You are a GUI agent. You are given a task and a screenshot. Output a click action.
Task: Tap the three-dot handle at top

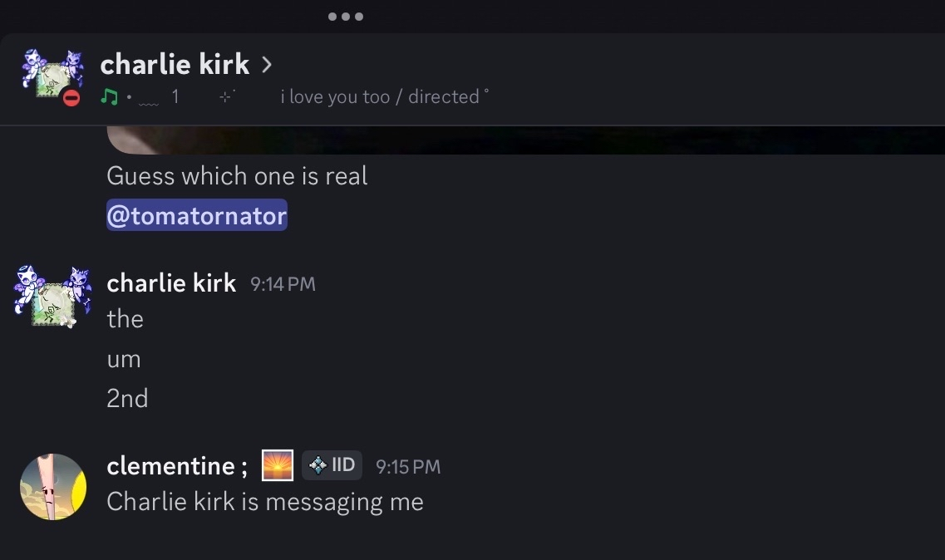coord(345,17)
